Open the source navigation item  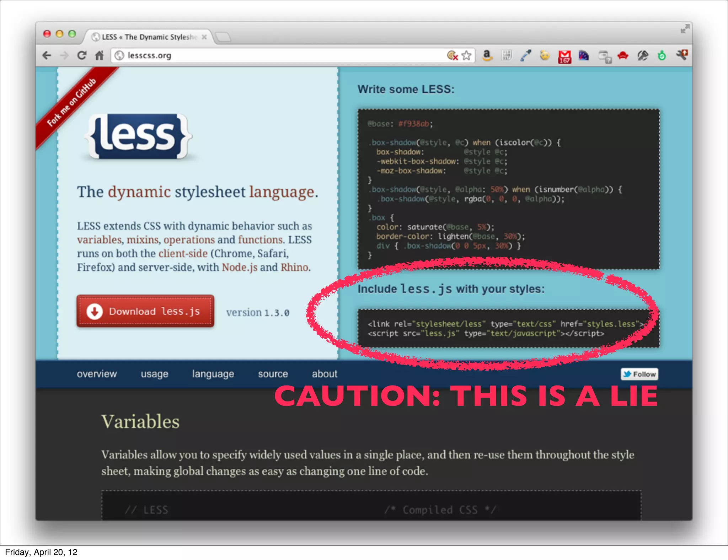click(x=273, y=374)
